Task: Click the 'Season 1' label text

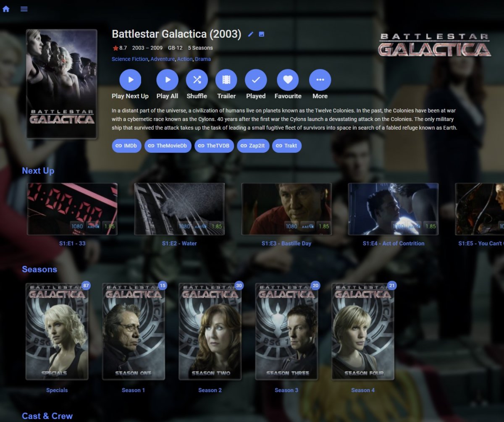Action: pos(134,391)
